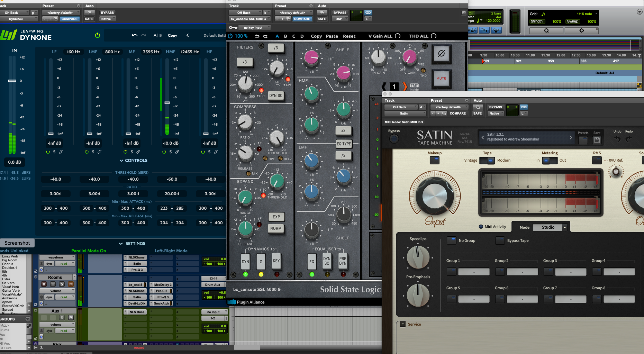This screenshot has height=354, width=644.
Task: Click timeline ruler at 11:00 marker
Action: click(530, 55)
